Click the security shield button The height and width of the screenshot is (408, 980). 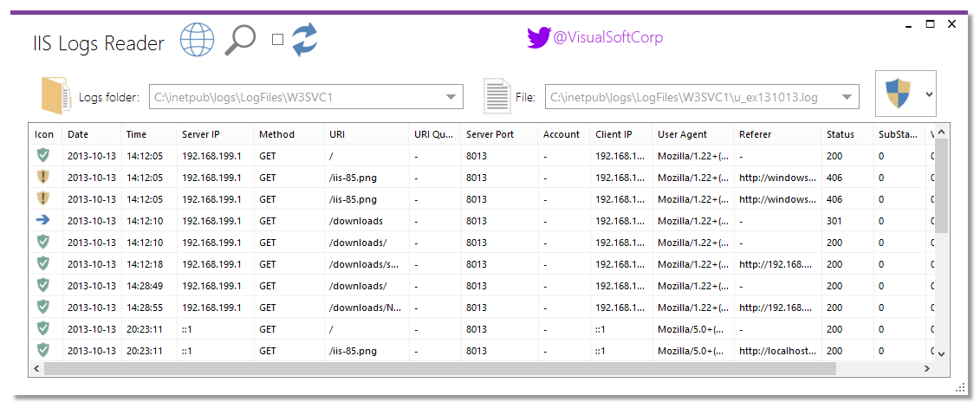coord(898,94)
